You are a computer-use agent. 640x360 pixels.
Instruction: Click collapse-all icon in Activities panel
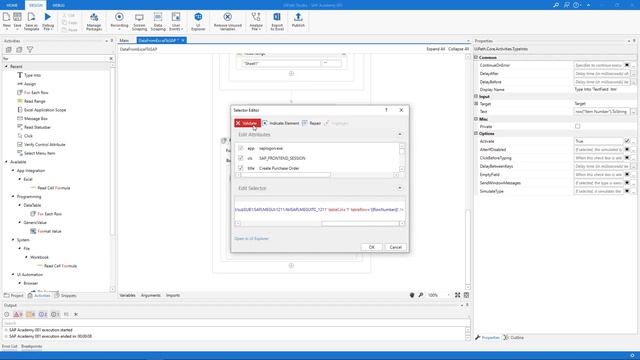coord(19,49)
